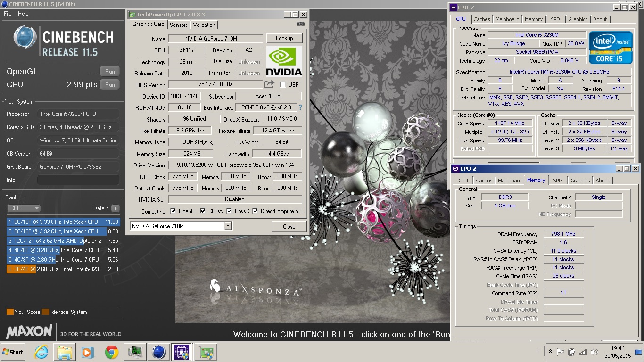Switch to GPU-Z taskbar icon
The image size is (644, 362).
[206, 352]
